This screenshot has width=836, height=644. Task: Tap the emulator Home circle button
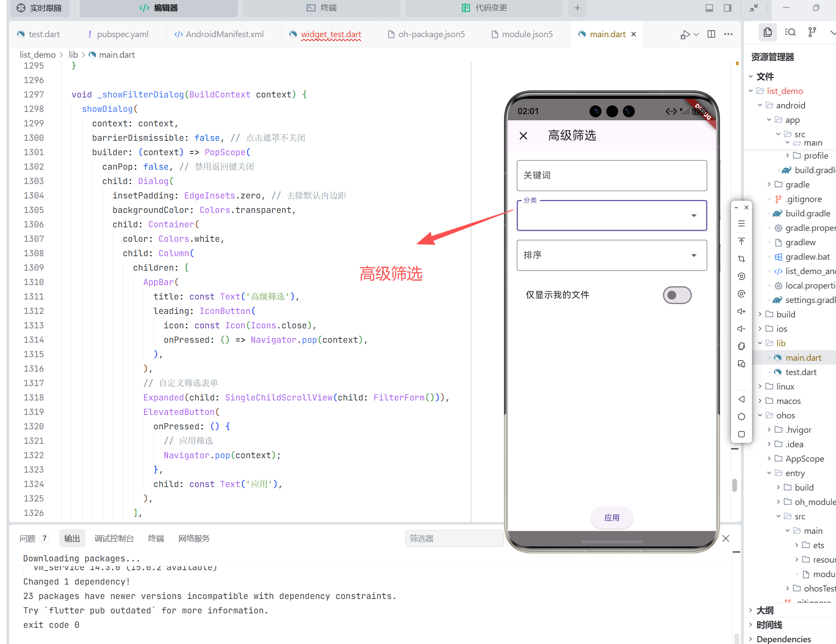tap(742, 417)
